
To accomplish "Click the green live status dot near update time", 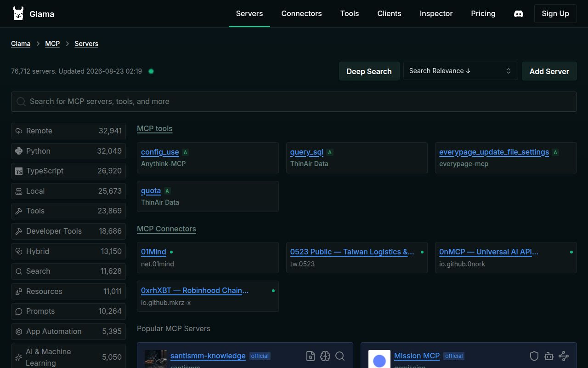I will coord(151,71).
